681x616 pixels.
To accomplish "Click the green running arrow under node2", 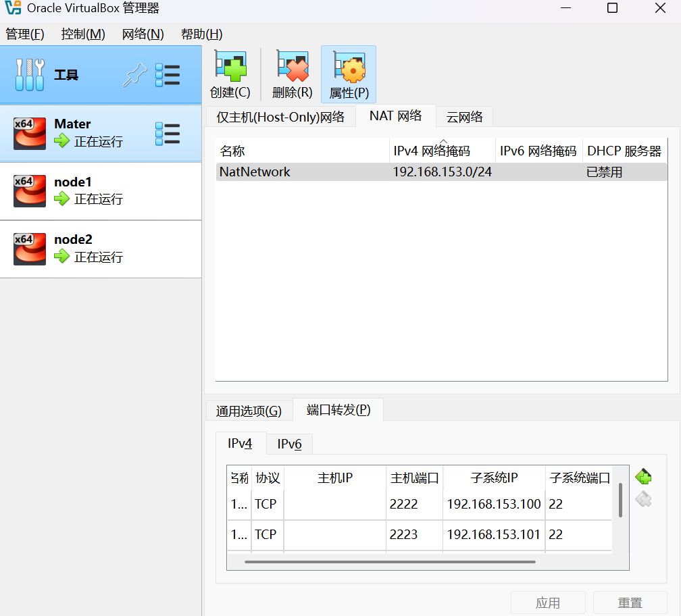I will [61, 256].
